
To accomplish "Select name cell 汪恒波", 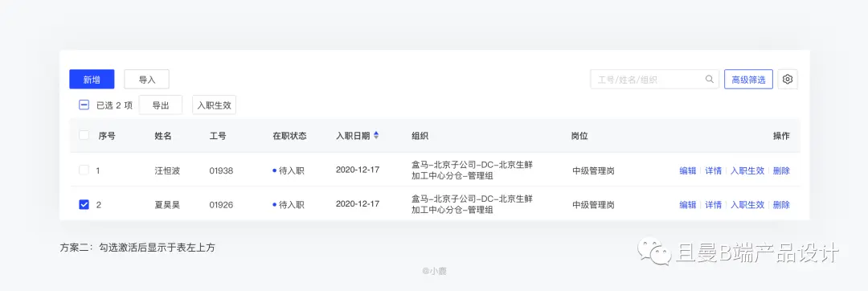I will pos(167,170).
